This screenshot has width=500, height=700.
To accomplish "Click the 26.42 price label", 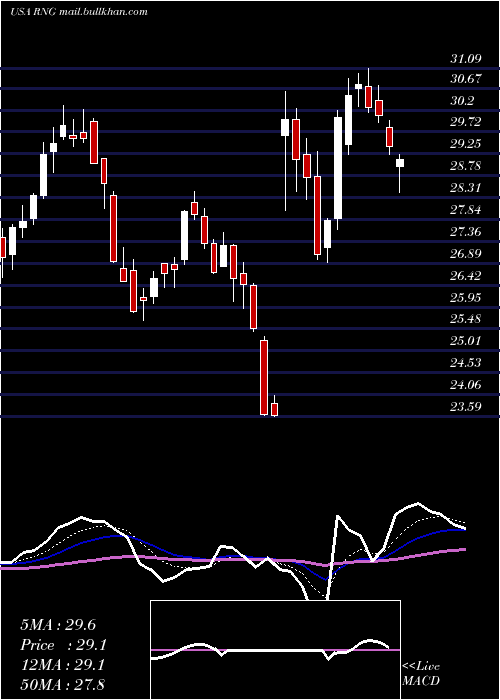I will point(466,275).
